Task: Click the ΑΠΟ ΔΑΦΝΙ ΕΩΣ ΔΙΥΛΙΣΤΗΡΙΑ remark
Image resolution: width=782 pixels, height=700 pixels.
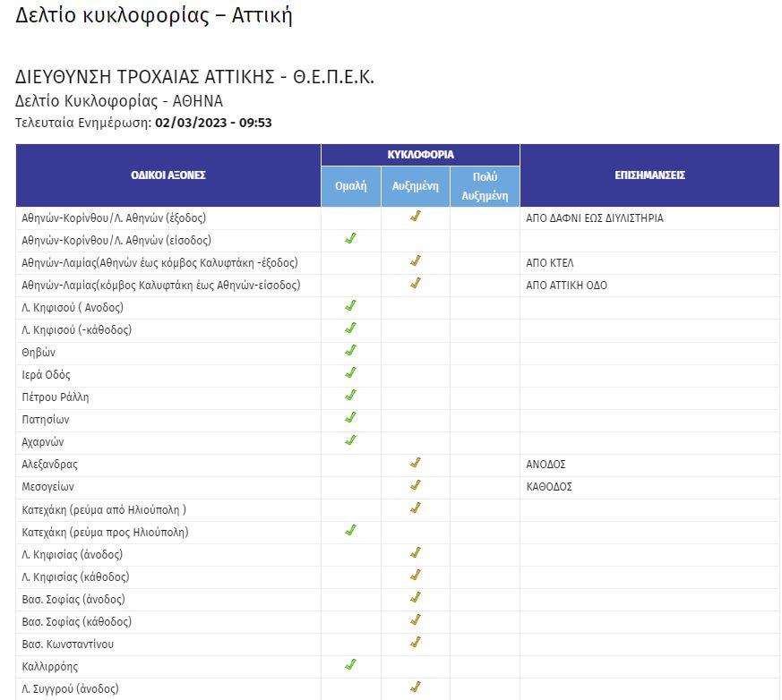Action: tap(595, 218)
